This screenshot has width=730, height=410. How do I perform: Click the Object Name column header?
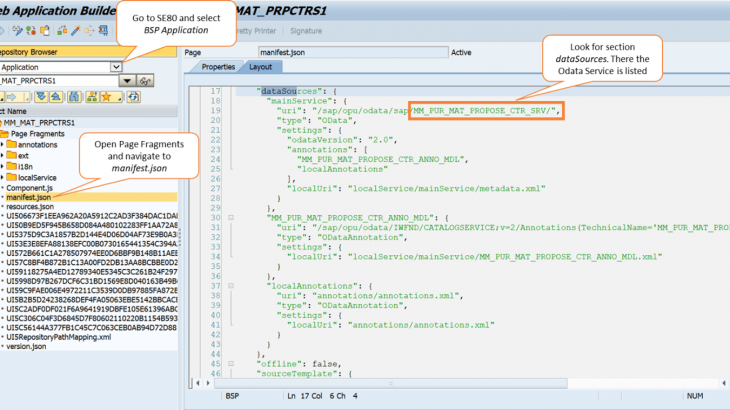point(88,111)
